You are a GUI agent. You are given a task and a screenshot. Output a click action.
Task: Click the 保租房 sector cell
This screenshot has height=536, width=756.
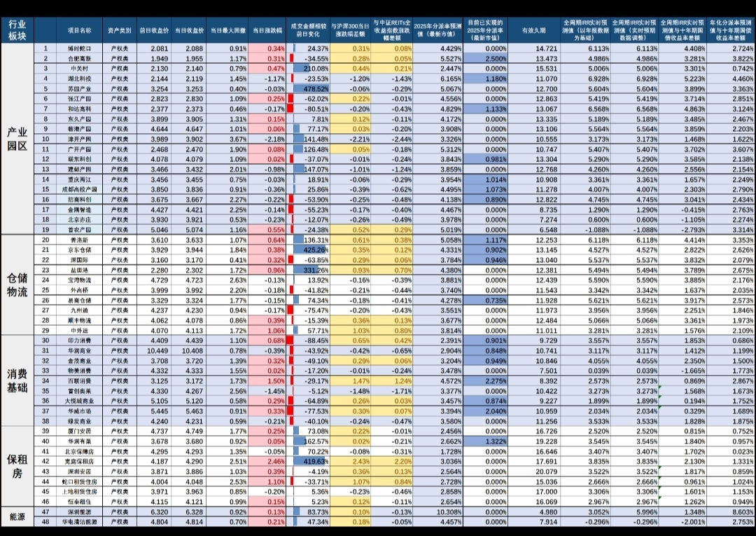(17, 465)
